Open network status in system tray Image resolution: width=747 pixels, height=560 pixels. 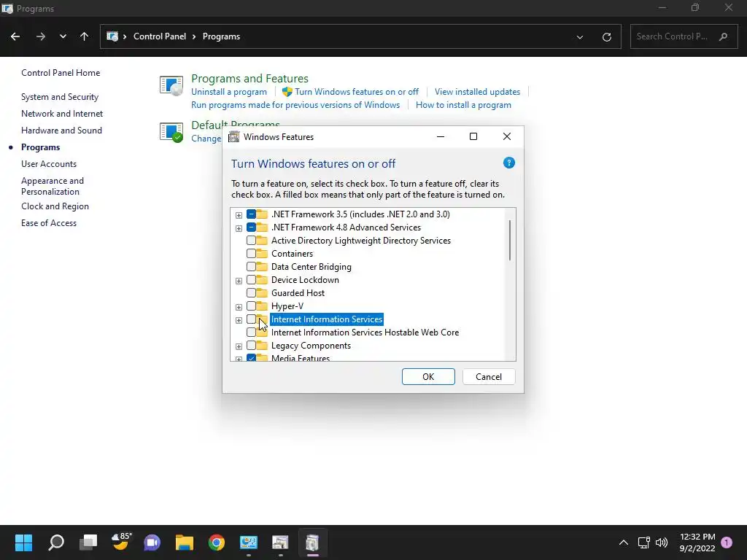[643, 542]
